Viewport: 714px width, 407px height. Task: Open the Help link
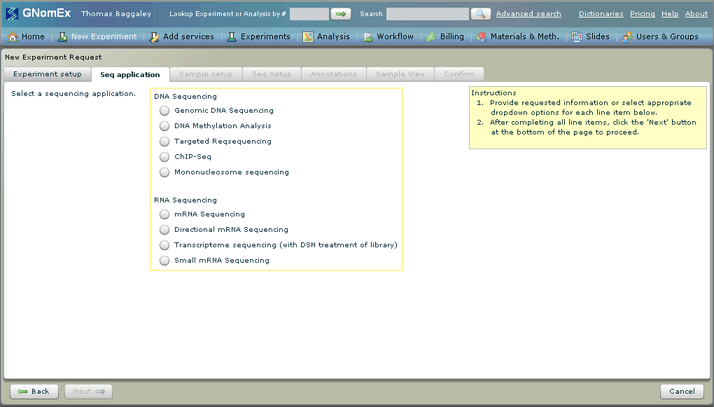pos(670,14)
